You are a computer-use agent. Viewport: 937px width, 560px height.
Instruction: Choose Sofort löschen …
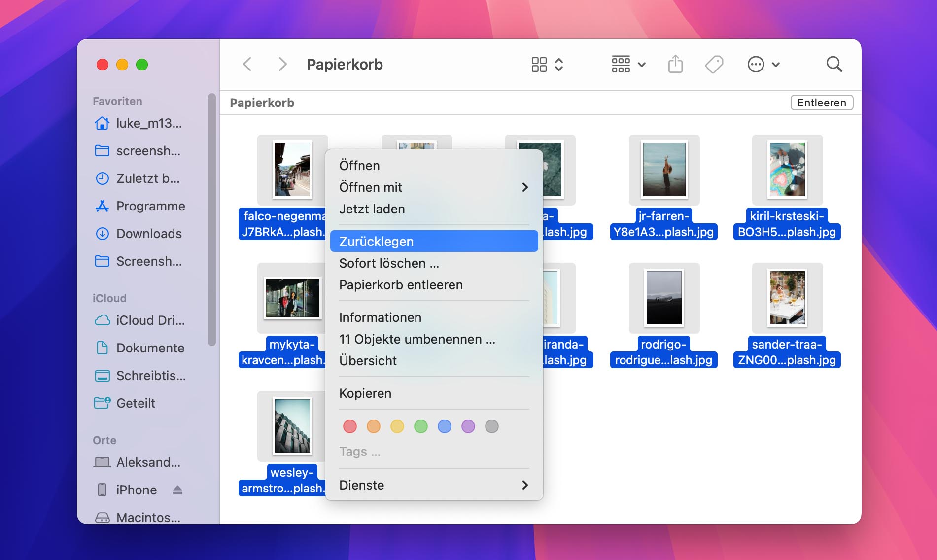coord(434,263)
